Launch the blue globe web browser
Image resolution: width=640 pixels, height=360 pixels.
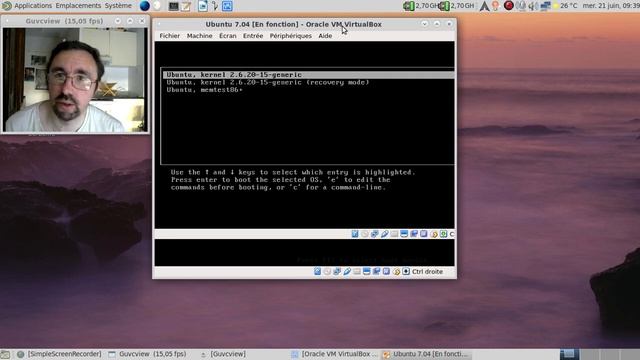(x=144, y=6)
